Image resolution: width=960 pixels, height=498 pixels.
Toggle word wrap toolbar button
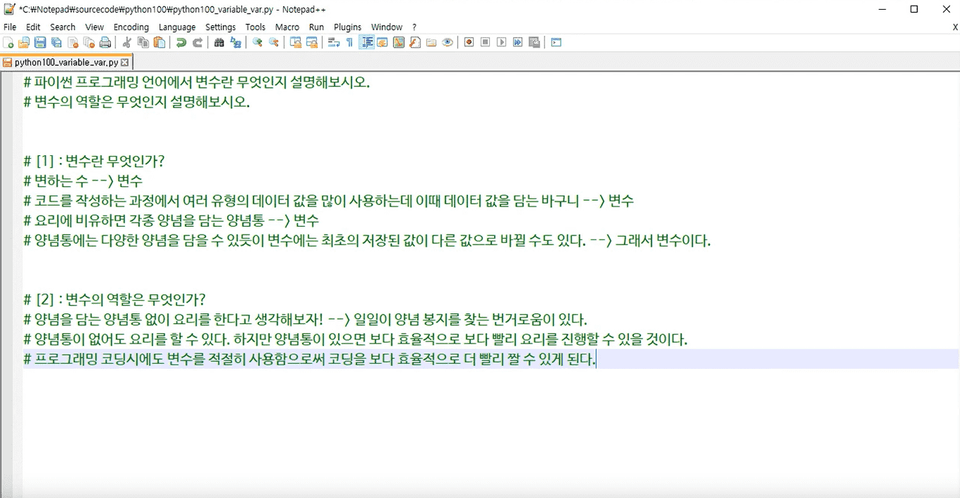[x=334, y=42]
